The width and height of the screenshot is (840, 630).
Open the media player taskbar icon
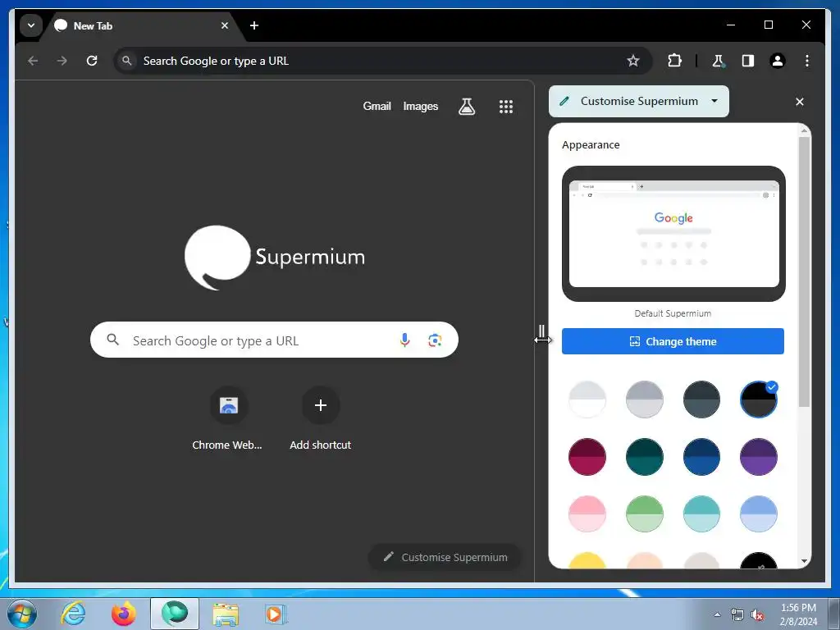276,614
